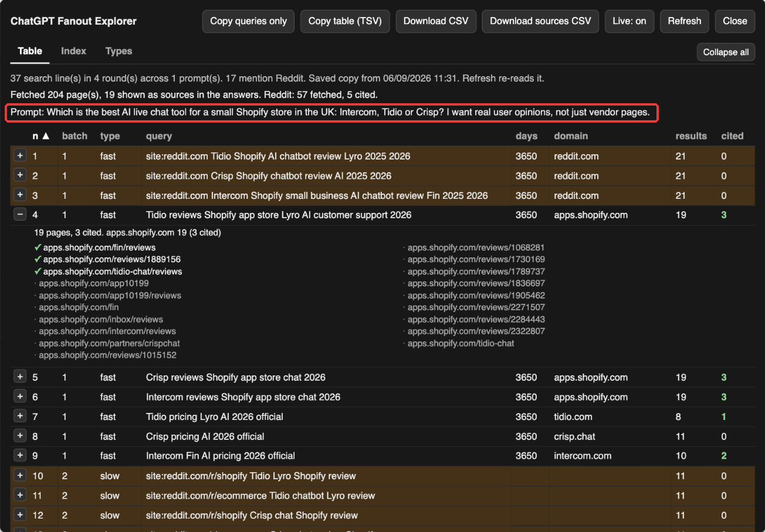
Task: Click query 'Tidio pricing Lyro AI 2026 official'
Action: click(x=215, y=416)
